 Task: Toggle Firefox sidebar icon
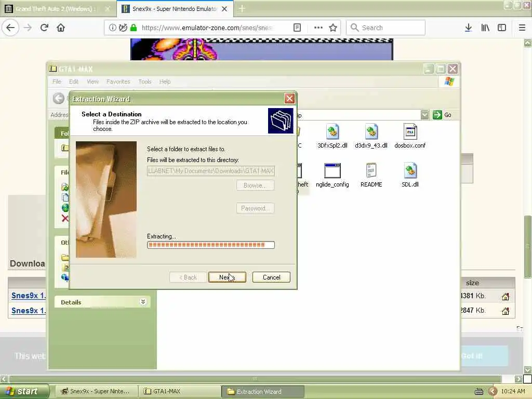click(502, 28)
